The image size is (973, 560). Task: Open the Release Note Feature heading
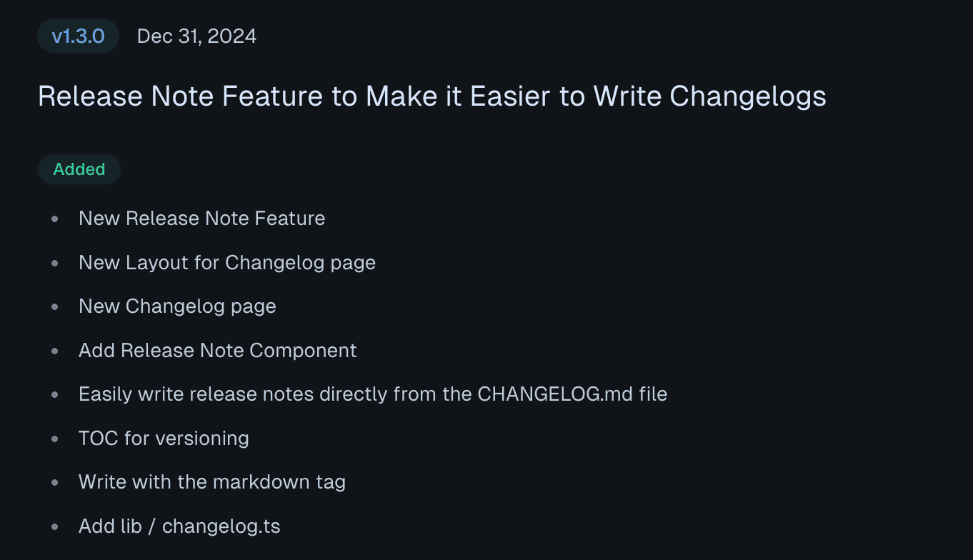click(x=431, y=96)
